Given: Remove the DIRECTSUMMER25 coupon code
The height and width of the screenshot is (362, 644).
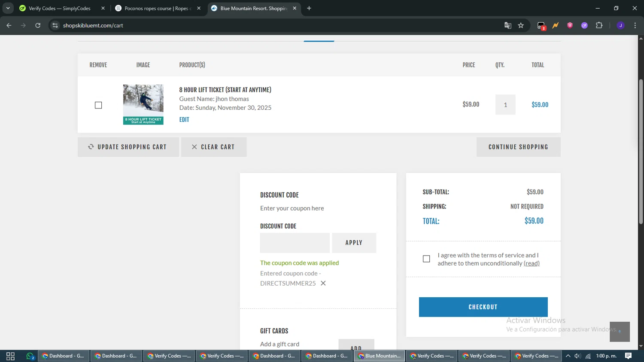Looking at the screenshot, I should coord(323,283).
